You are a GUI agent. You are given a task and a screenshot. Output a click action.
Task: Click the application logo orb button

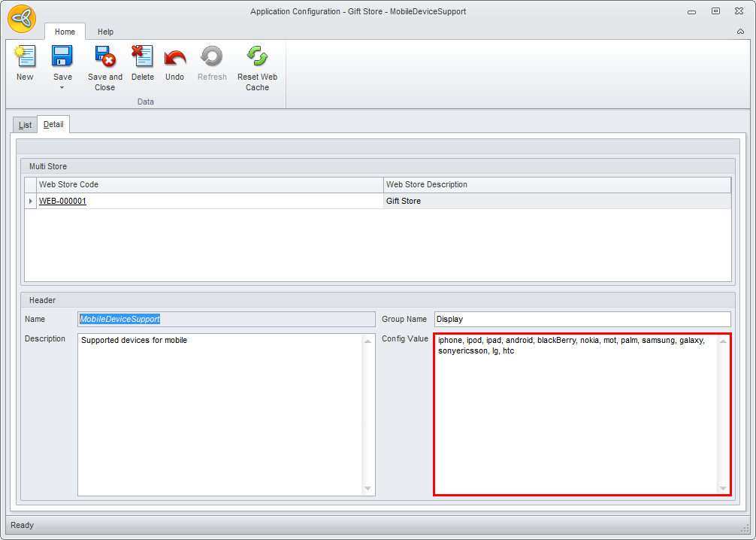(x=22, y=19)
